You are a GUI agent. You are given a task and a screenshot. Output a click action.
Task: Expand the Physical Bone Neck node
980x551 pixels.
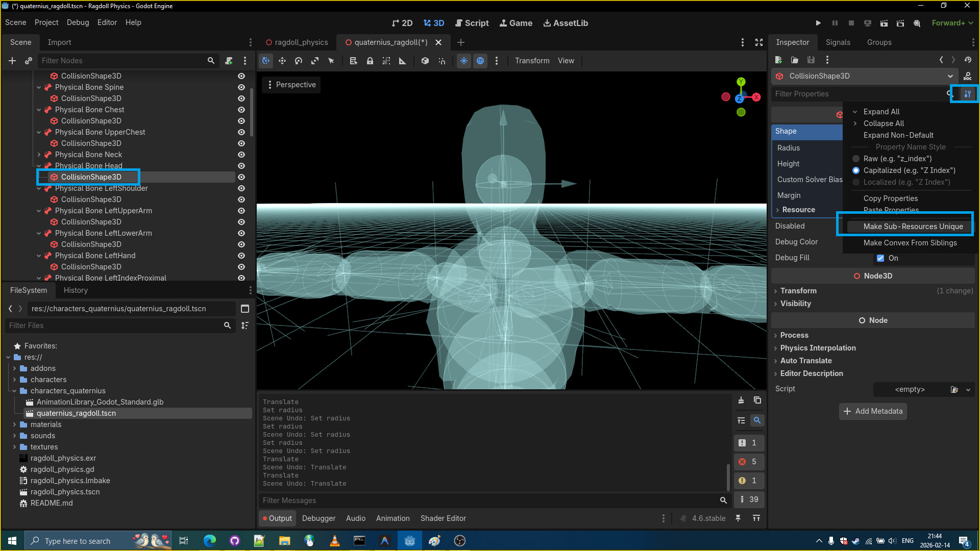pos(39,155)
